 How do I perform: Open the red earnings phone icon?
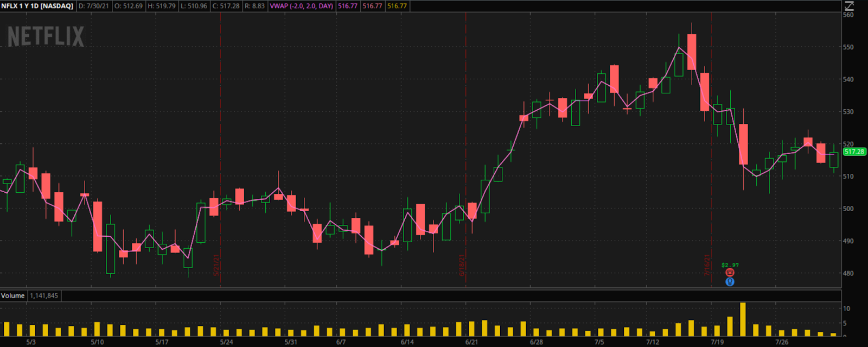(x=730, y=273)
